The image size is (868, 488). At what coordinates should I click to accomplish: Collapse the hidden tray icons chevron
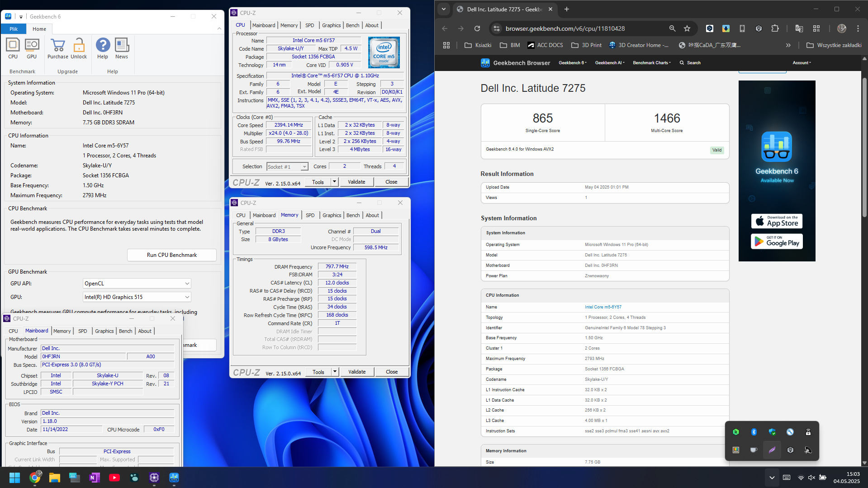point(772,478)
